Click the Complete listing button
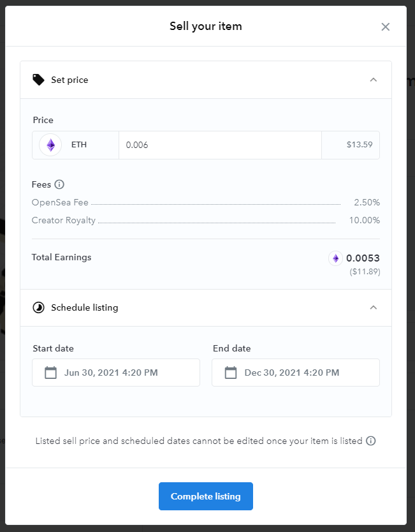Image resolution: width=415 pixels, height=532 pixels. (206, 496)
